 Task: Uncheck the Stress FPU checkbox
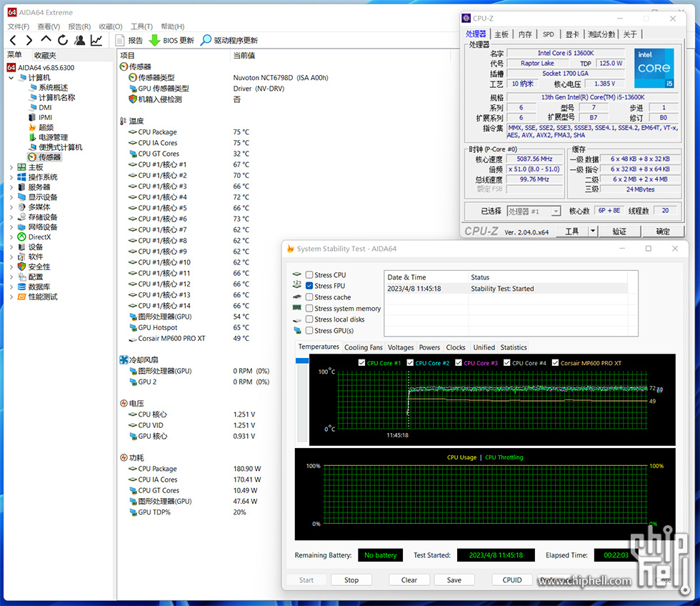tap(309, 286)
